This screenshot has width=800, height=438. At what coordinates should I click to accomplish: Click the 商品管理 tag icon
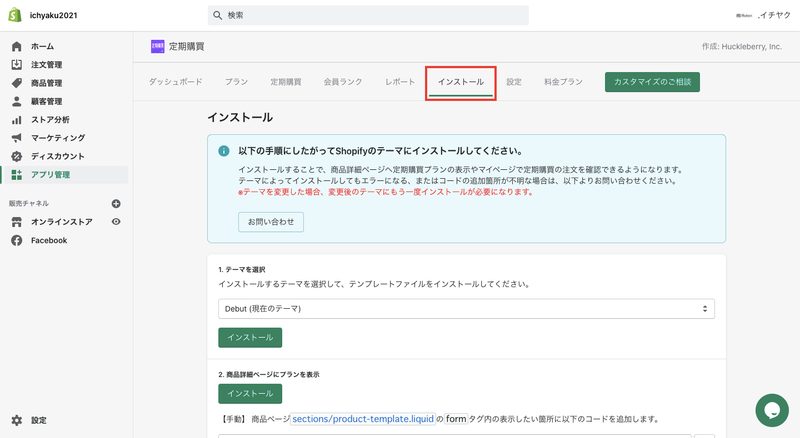click(x=17, y=83)
